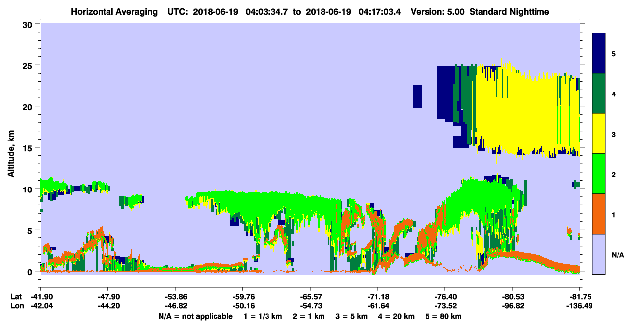This screenshot has height=330, width=644.
Task: Click legend text '2 = 1 km'
Action: coord(309,316)
